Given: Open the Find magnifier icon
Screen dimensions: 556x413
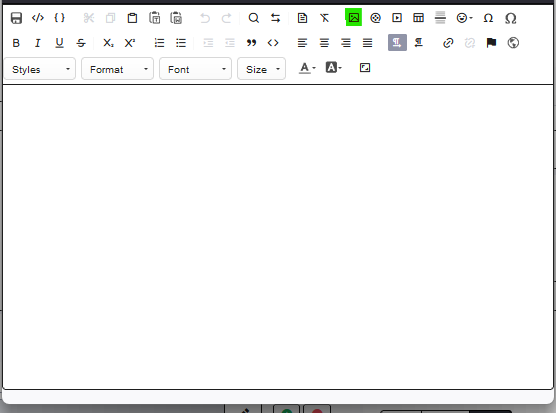Looking at the screenshot, I should (254, 18).
